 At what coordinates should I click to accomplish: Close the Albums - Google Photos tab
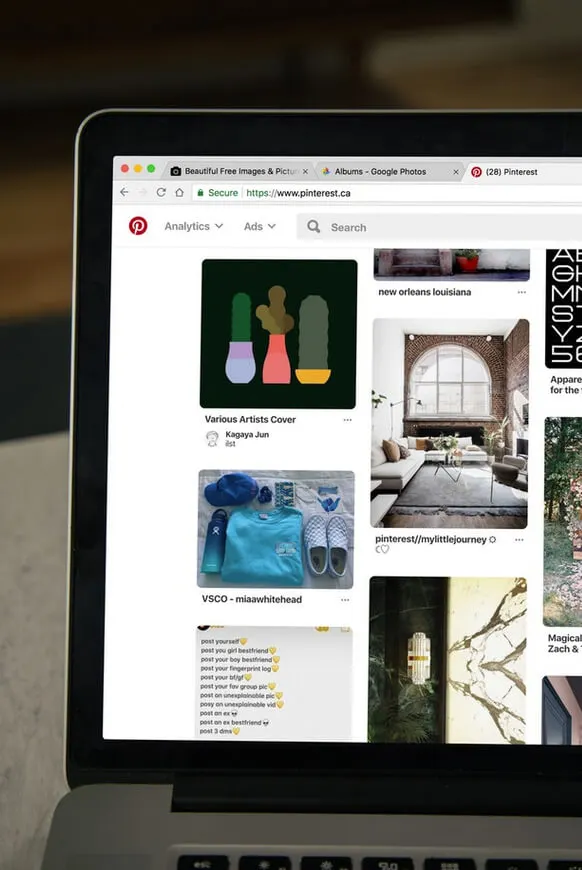tap(456, 172)
